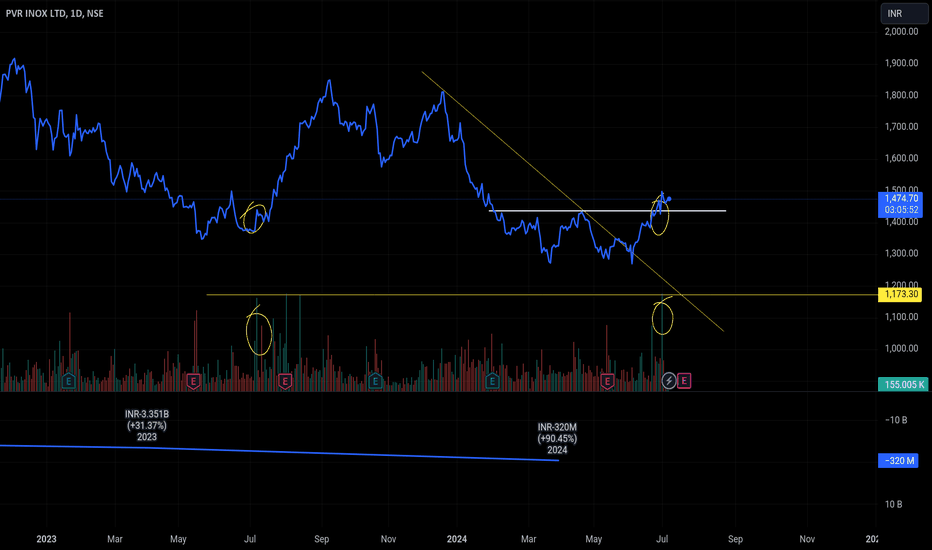Open the earnings E marker in August 2023

point(285,381)
